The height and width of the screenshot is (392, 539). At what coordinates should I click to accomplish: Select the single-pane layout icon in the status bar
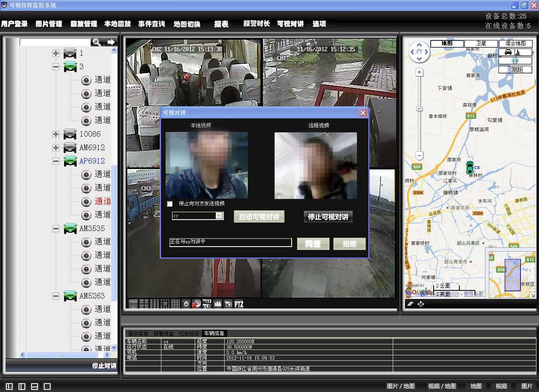pyautogui.click(x=47, y=386)
